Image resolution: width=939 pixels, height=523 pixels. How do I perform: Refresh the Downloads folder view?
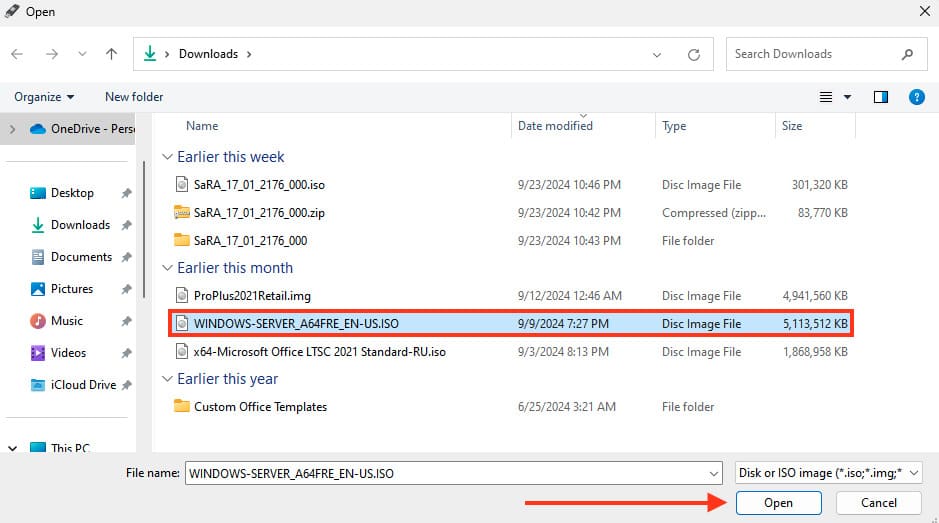pyautogui.click(x=694, y=54)
